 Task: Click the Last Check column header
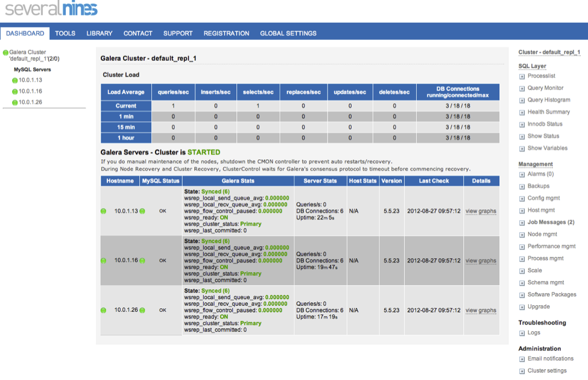point(434,181)
